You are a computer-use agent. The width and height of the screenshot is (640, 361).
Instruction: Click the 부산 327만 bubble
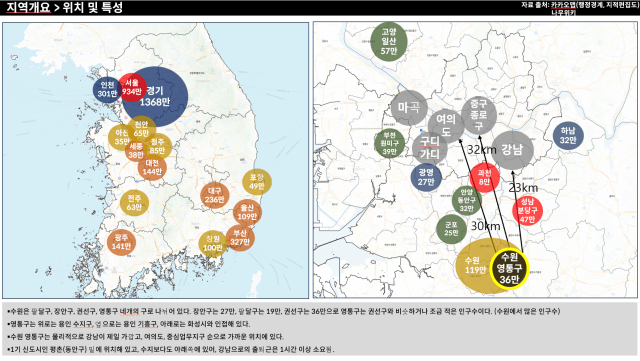click(240, 238)
